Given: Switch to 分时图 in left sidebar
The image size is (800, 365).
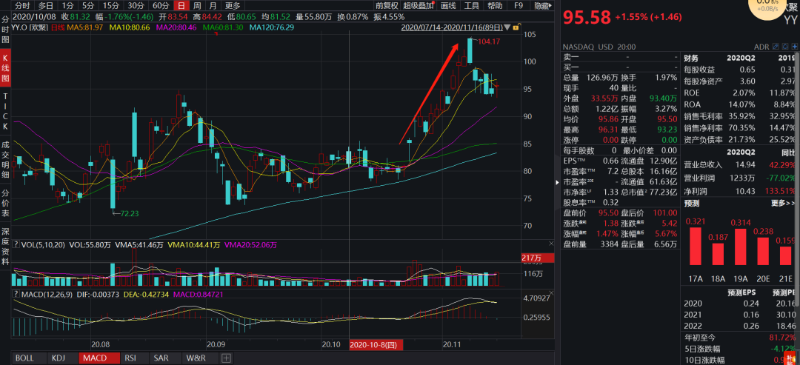Looking at the screenshot, I should (6, 29).
